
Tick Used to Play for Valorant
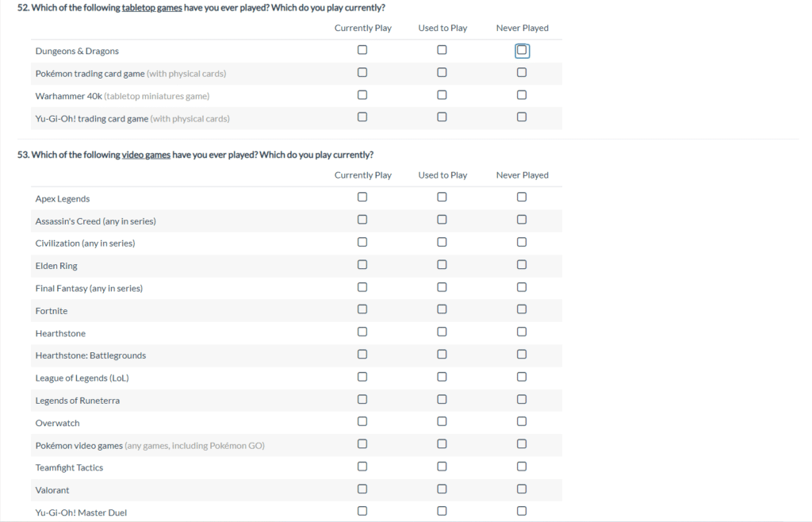[x=442, y=489]
